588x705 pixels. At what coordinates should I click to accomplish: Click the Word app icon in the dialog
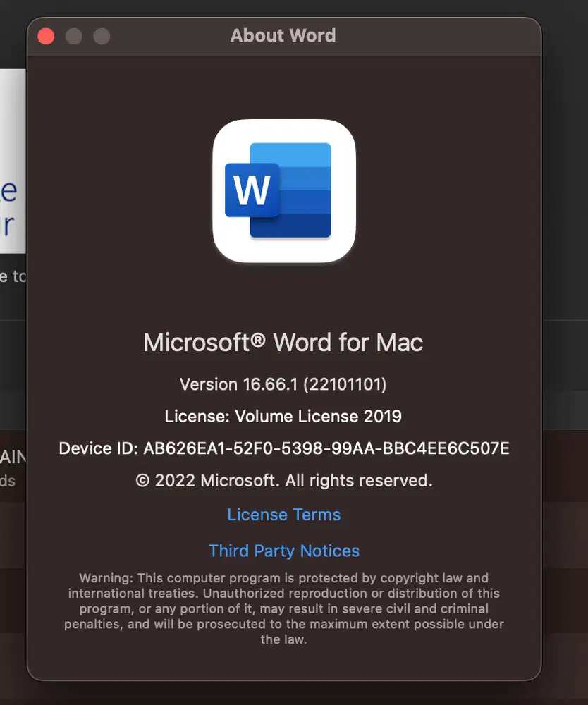click(x=283, y=191)
